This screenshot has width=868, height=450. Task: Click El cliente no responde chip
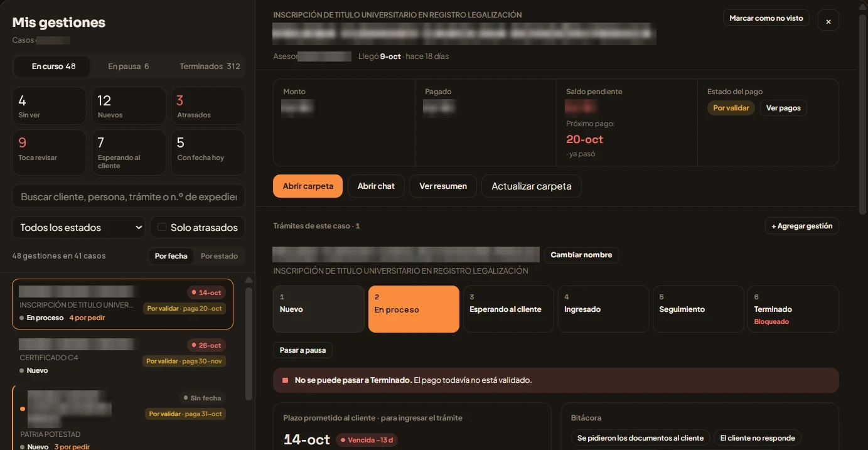758,438
